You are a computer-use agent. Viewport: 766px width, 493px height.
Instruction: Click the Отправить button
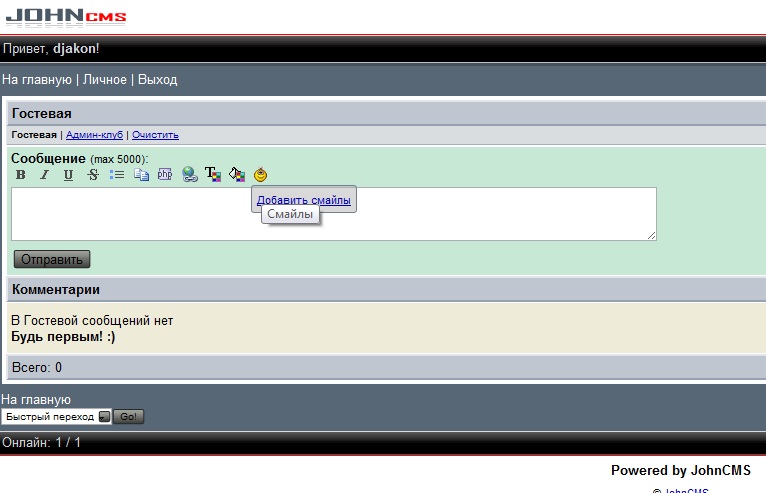pyautogui.click(x=52, y=259)
